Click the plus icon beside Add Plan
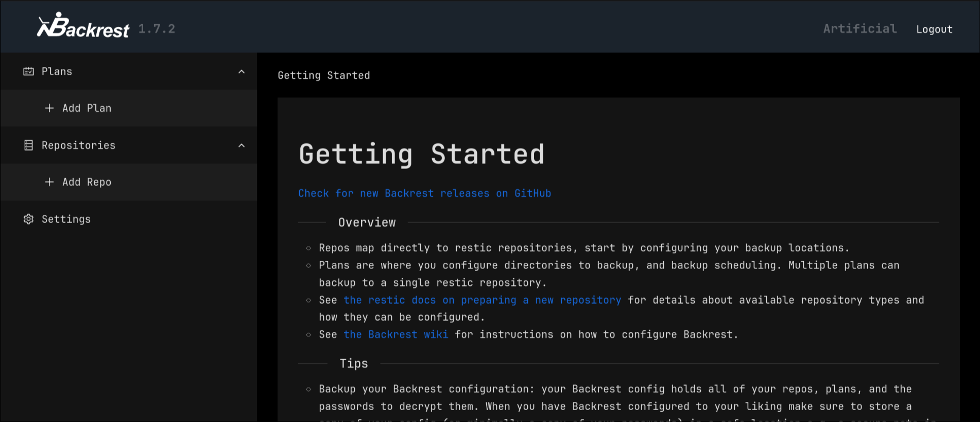The image size is (980, 422). (49, 108)
